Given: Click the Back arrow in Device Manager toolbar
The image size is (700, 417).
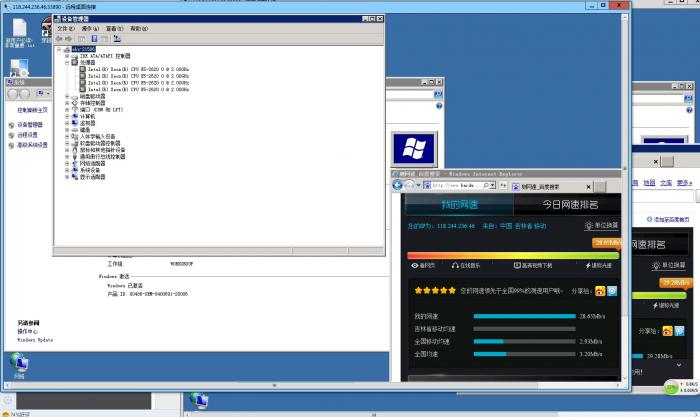Looking at the screenshot, I should (x=59, y=39).
